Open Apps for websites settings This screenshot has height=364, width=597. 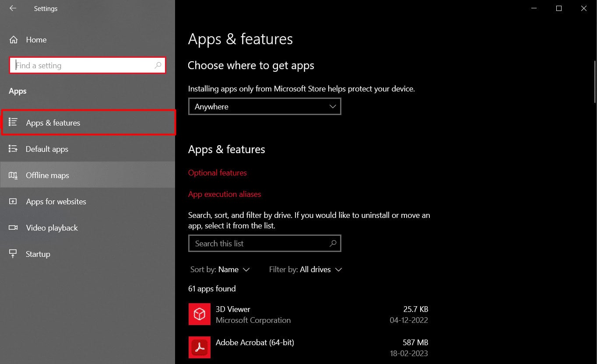[56, 201]
